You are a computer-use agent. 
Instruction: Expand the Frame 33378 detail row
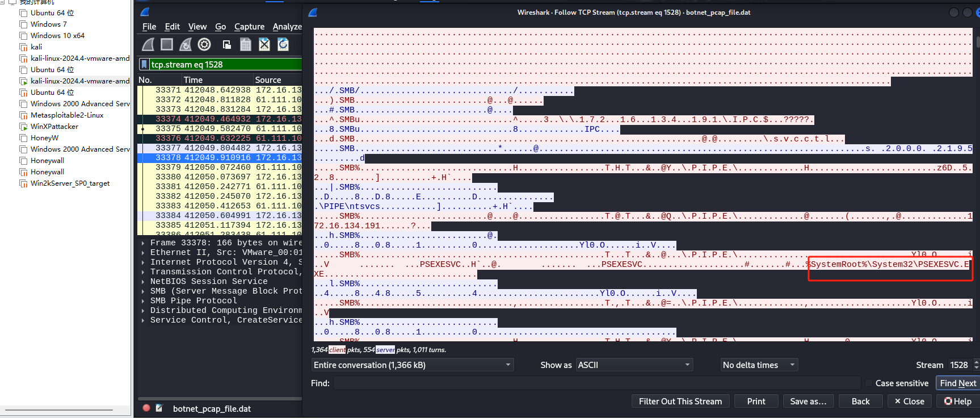[x=142, y=243]
